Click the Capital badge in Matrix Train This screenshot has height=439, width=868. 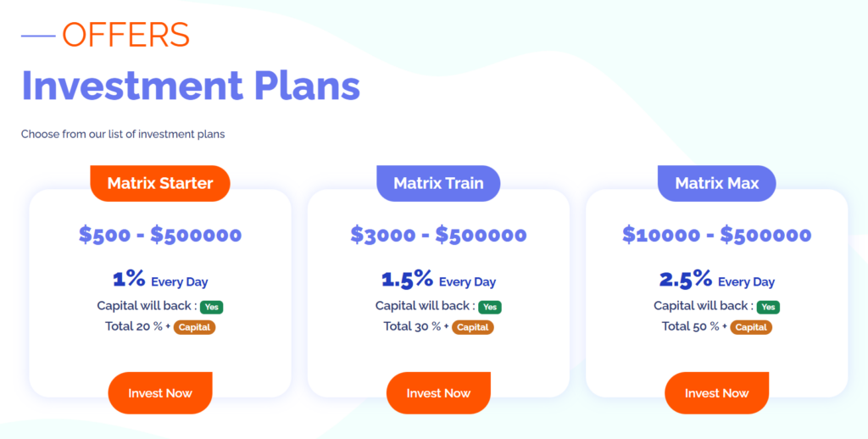point(473,327)
